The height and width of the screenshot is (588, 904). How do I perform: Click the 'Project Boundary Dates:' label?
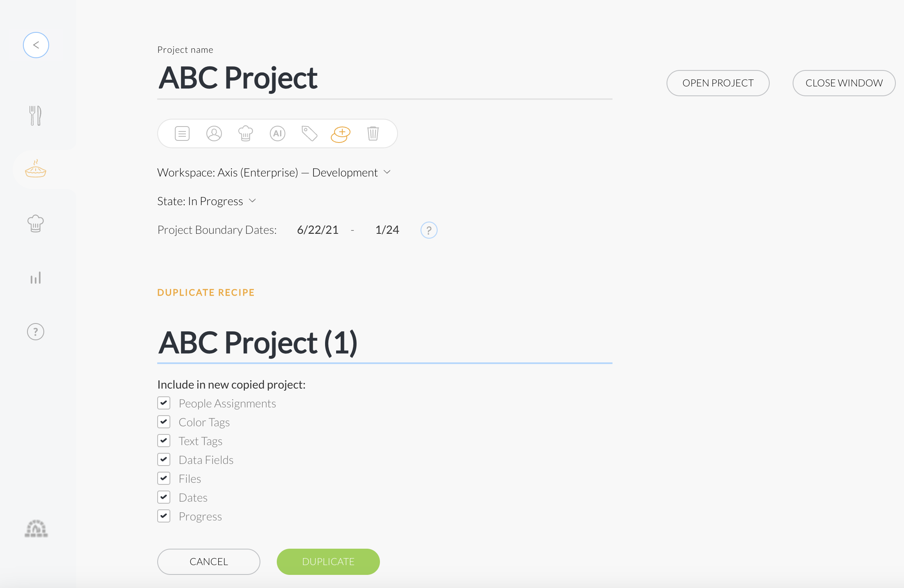[217, 230]
